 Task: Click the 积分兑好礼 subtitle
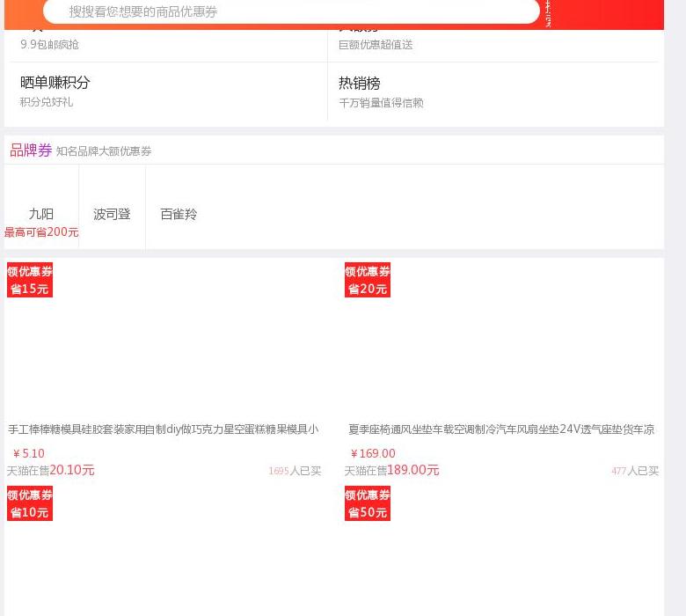pyautogui.click(x=47, y=102)
